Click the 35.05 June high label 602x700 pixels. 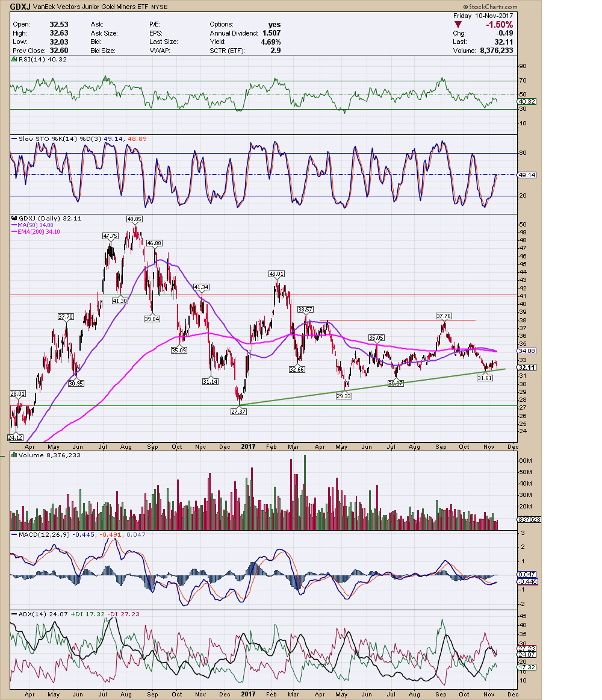pyautogui.click(x=376, y=337)
